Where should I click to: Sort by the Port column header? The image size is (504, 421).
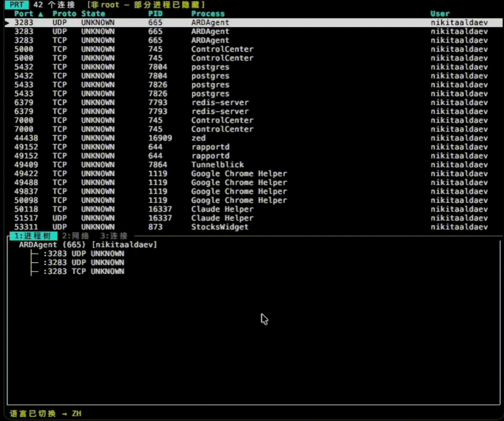point(24,14)
